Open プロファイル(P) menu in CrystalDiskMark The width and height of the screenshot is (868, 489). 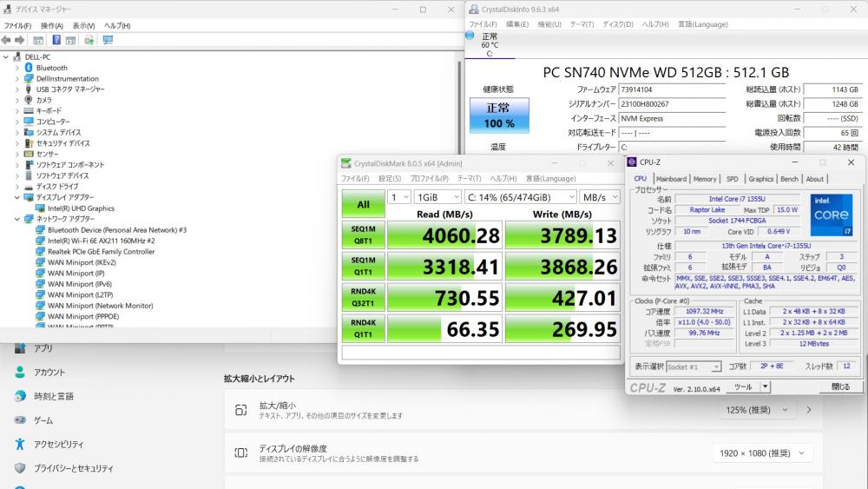[429, 178]
